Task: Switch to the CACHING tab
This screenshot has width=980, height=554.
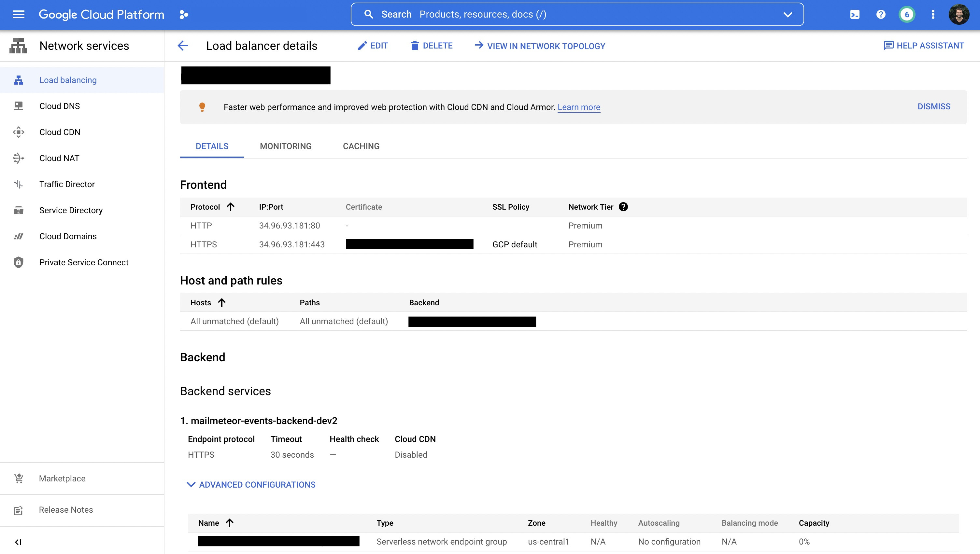Action: [x=361, y=146]
